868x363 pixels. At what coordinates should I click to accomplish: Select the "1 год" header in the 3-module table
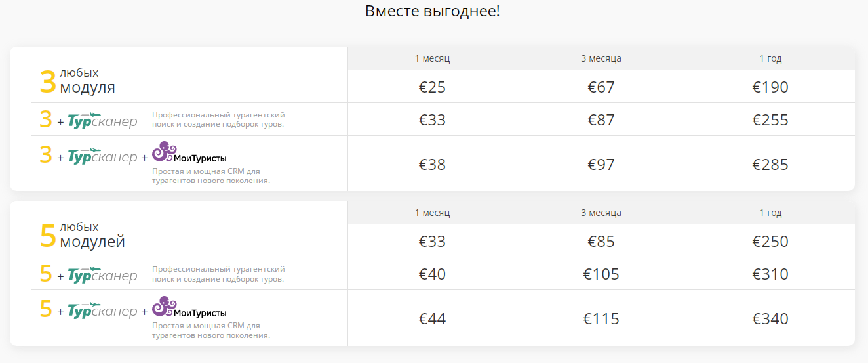(770, 58)
